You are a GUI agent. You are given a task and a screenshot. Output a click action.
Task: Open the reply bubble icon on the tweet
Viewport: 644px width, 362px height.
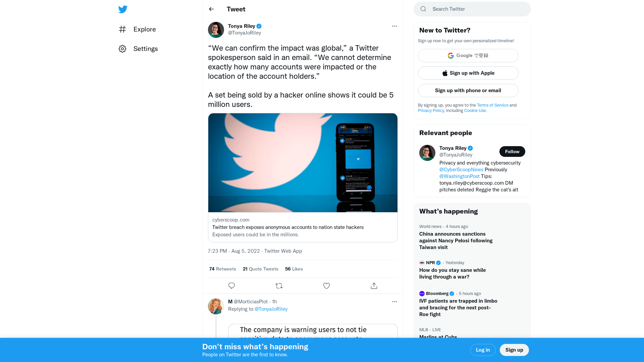pos(231,286)
